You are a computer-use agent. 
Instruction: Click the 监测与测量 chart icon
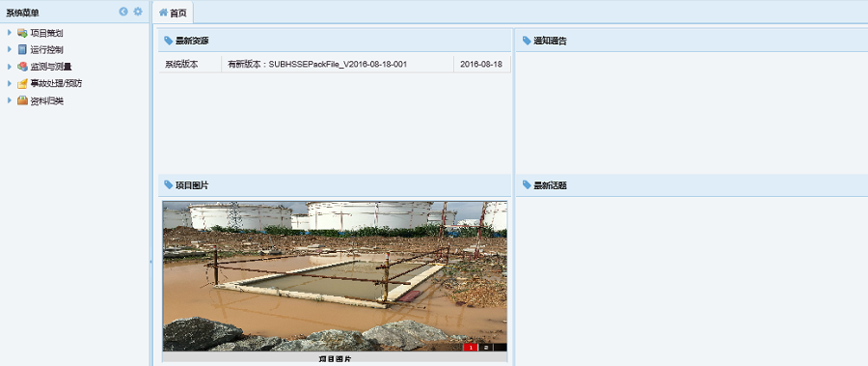(x=22, y=67)
